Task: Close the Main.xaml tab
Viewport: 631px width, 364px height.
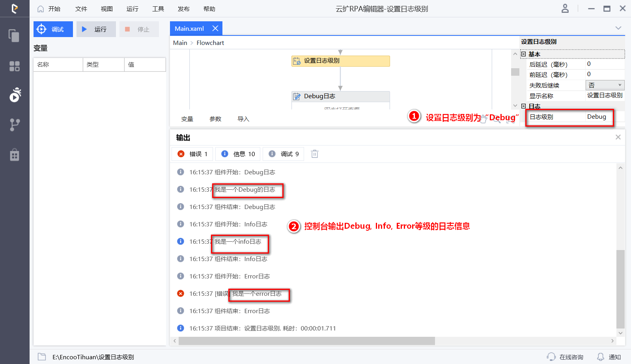Action: [215, 28]
